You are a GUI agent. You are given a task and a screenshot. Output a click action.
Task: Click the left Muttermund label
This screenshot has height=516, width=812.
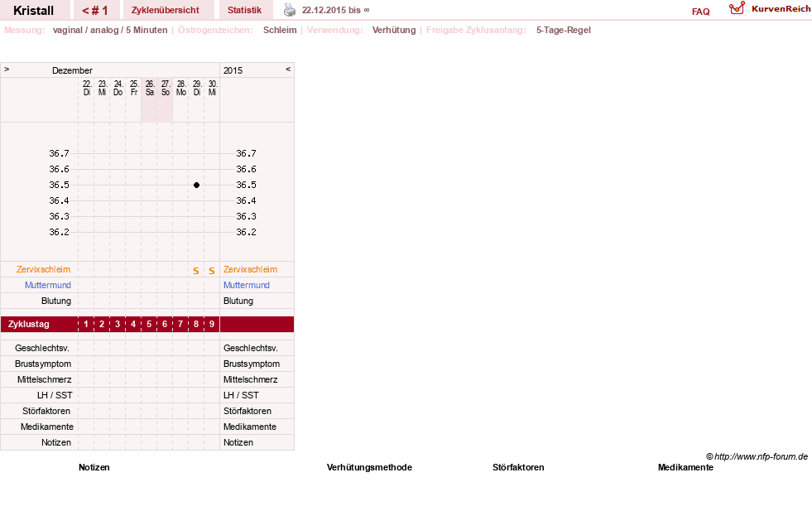[x=48, y=285]
